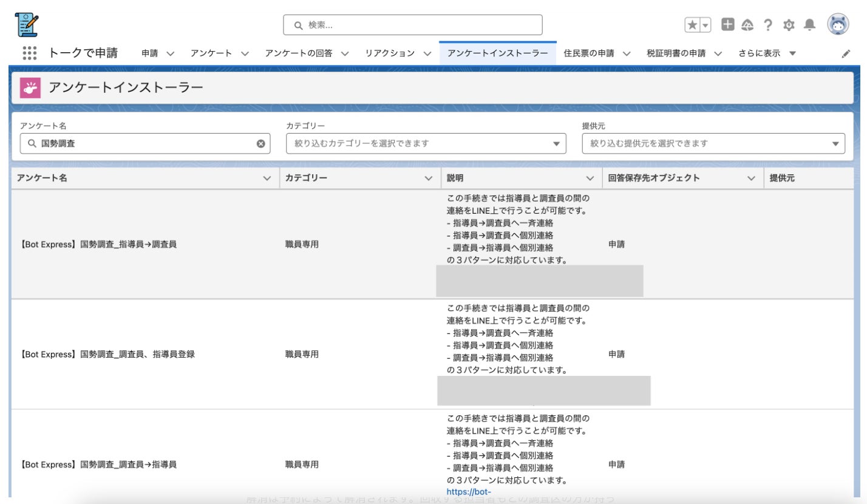Open the App Launcher grid icon
The height and width of the screenshot is (504, 867).
pyautogui.click(x=30, y=53)
